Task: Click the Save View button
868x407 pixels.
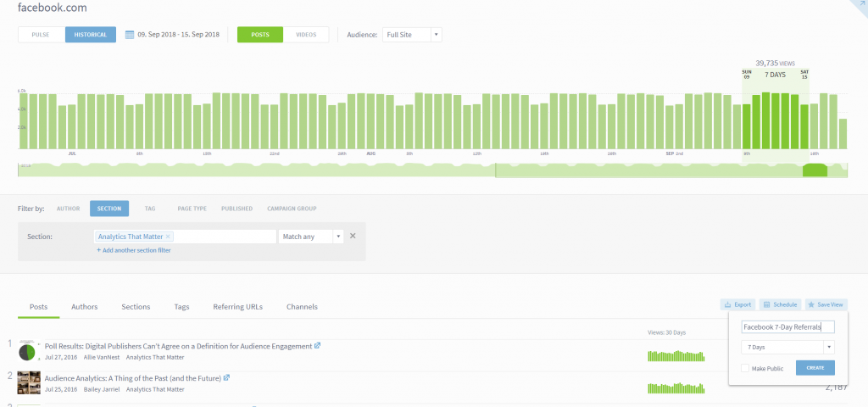Action: (826, 304)
